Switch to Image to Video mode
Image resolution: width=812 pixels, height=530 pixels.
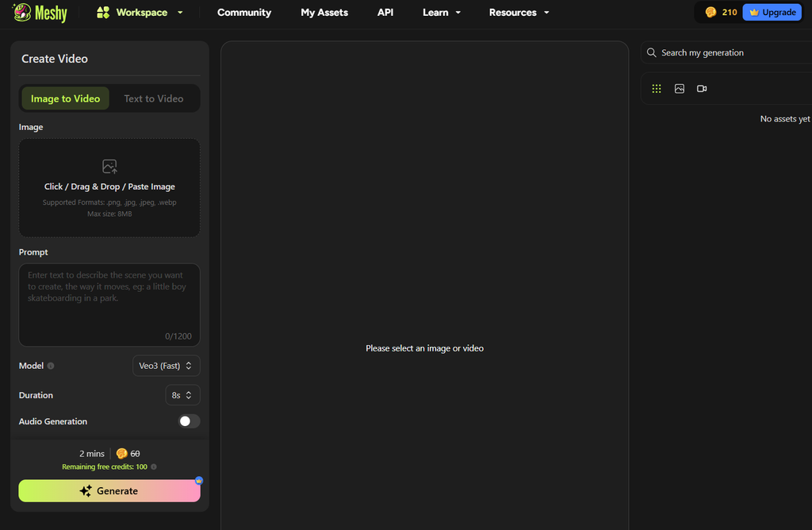point(65,98)
